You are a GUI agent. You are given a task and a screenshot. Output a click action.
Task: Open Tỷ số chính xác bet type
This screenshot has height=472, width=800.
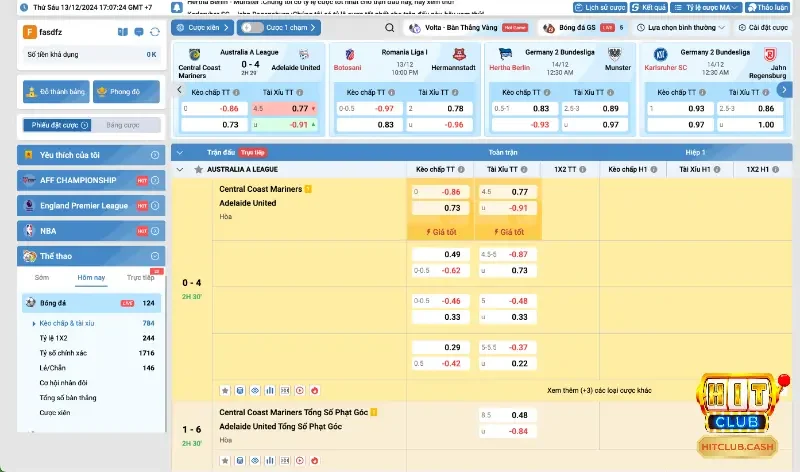[61, 353]
